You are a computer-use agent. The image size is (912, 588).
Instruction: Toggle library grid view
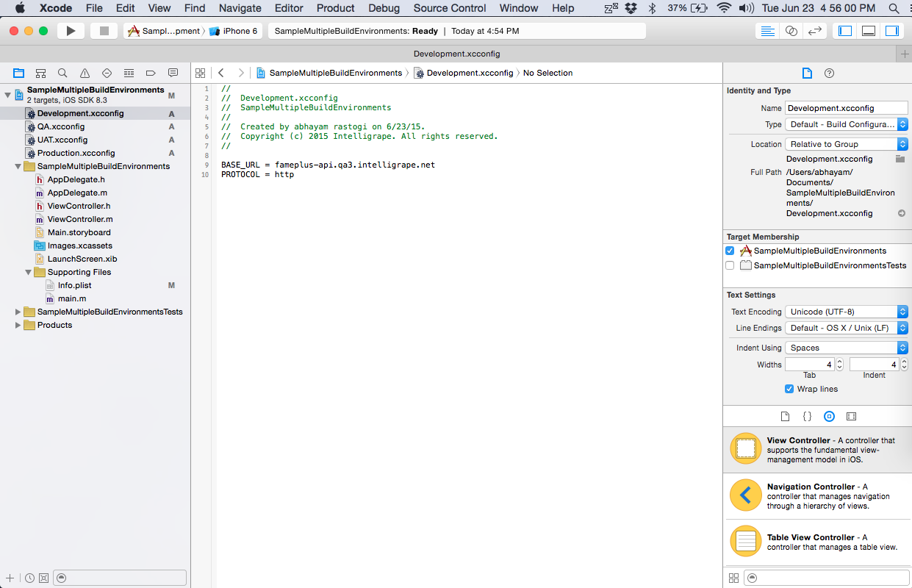click(733, 578)
